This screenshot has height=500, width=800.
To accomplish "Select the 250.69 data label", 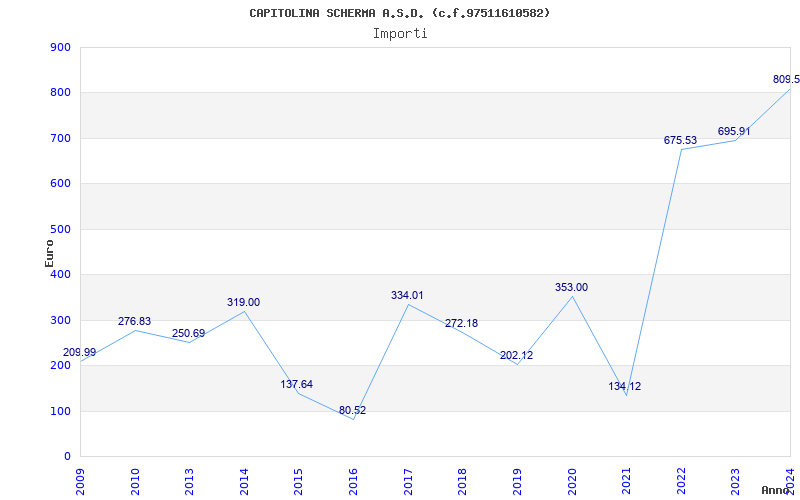I will [x=188, y=334].
